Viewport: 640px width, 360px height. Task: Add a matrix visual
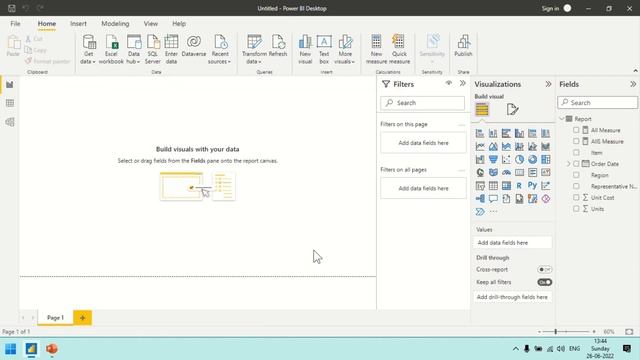(506, 185)
